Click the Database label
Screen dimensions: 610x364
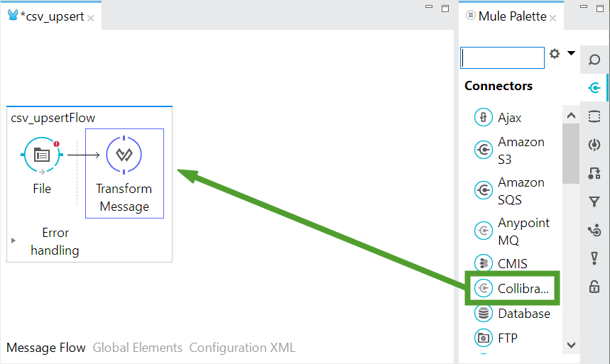[x=524, y=314]
